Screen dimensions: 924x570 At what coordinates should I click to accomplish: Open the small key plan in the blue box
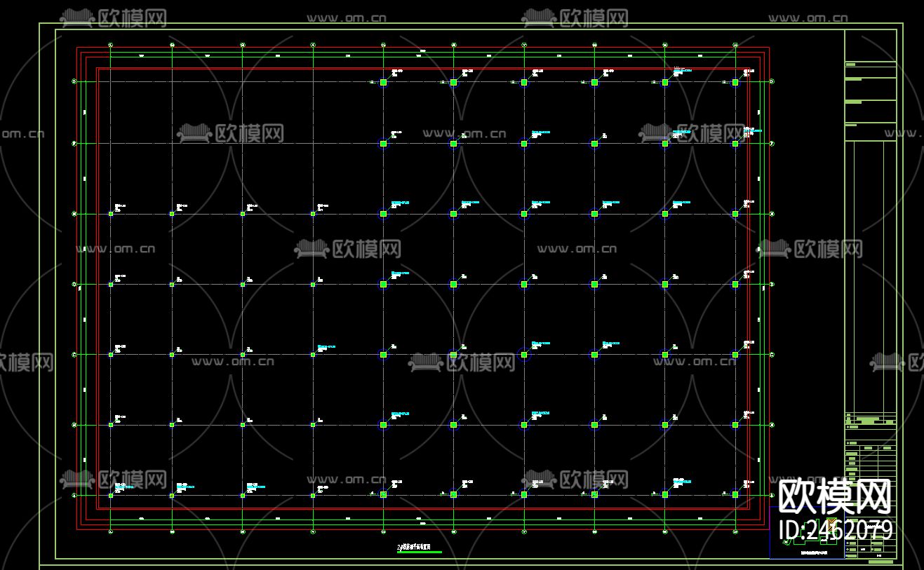tap(807, 532)
